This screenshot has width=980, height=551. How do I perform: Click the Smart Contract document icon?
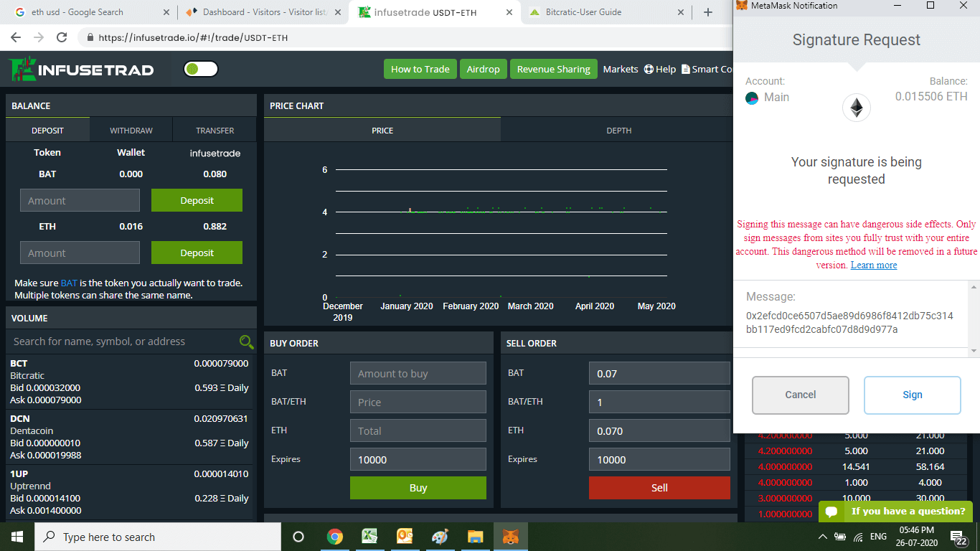[x=685, y=69]
